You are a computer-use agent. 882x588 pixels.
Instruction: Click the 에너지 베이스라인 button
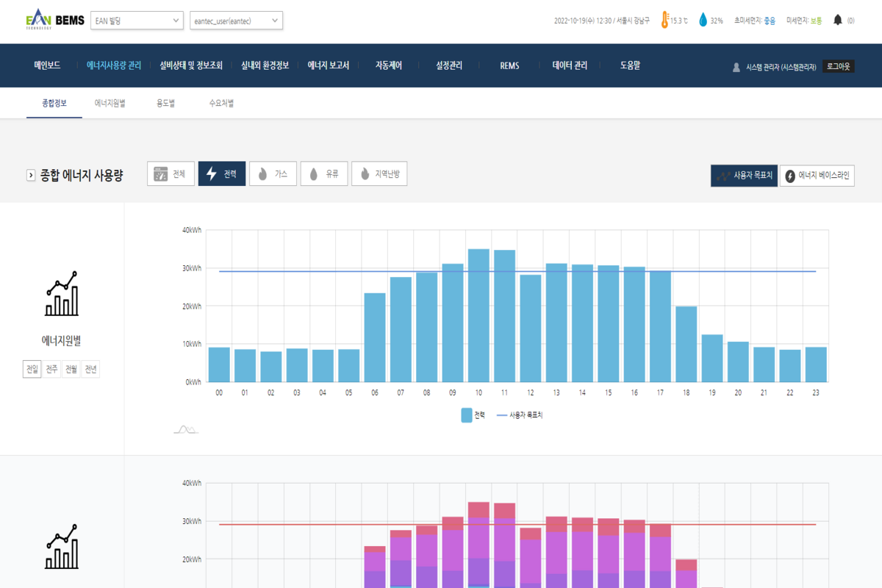[x=817, y=176]
